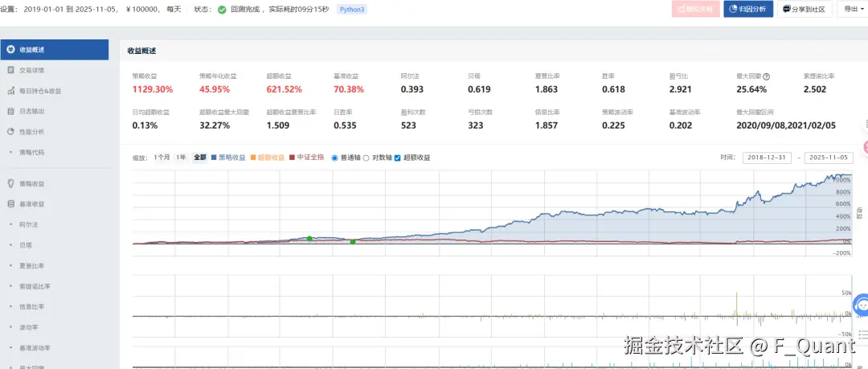Click the lightbulb icon beside 策略收益
This screenshot has width=868, height=369.
(x=10, y=183)
